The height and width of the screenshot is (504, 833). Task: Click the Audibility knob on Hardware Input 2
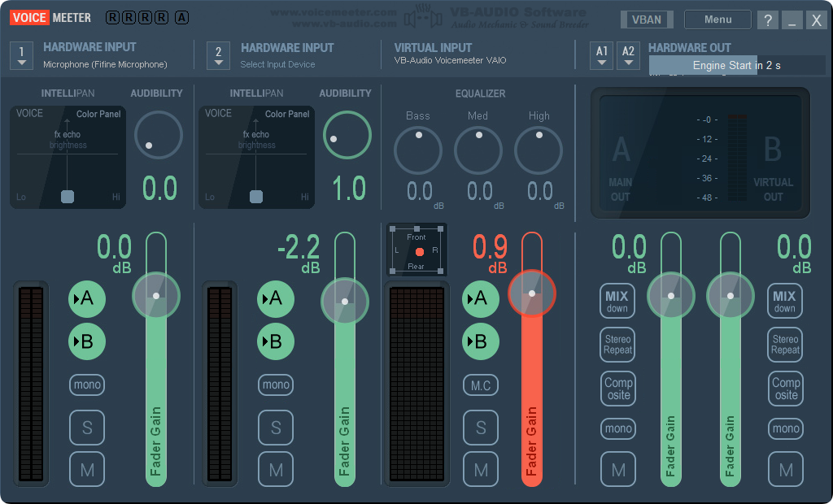click(x=347, y=135)
